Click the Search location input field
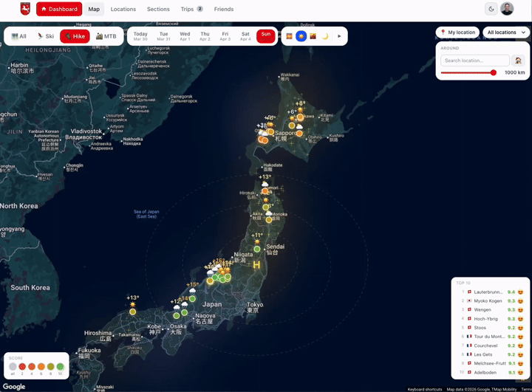532x392 pixels. [474, 61]
